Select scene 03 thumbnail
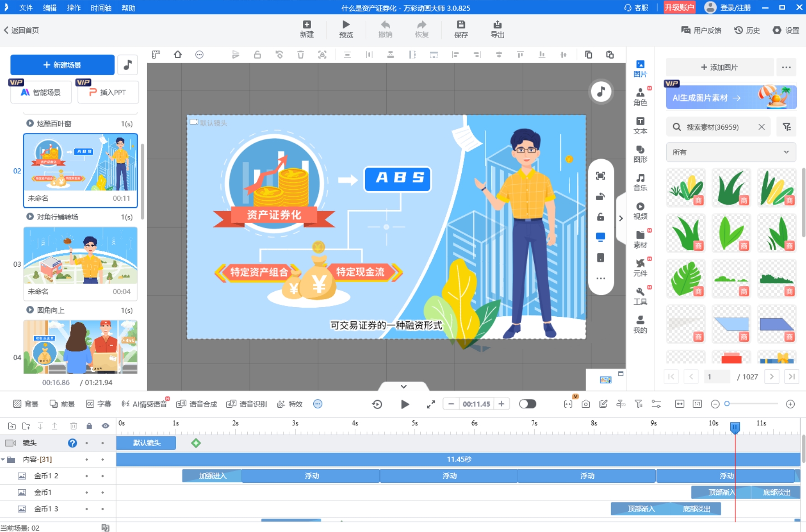This screenshot has height=532, width=806. [80, 256]
